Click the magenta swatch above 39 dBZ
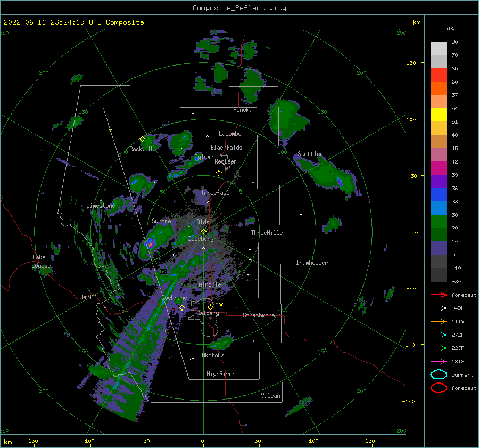The height and width of the screenshot is (448, 479). (439, 168)
